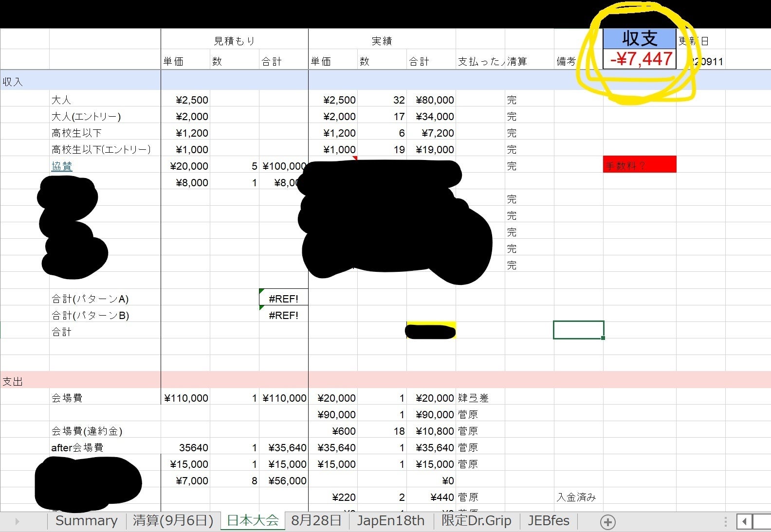This screenshot has height=532, width=771.
Task: Click the 会場費(違約金) row label
Action: point(87,431)
